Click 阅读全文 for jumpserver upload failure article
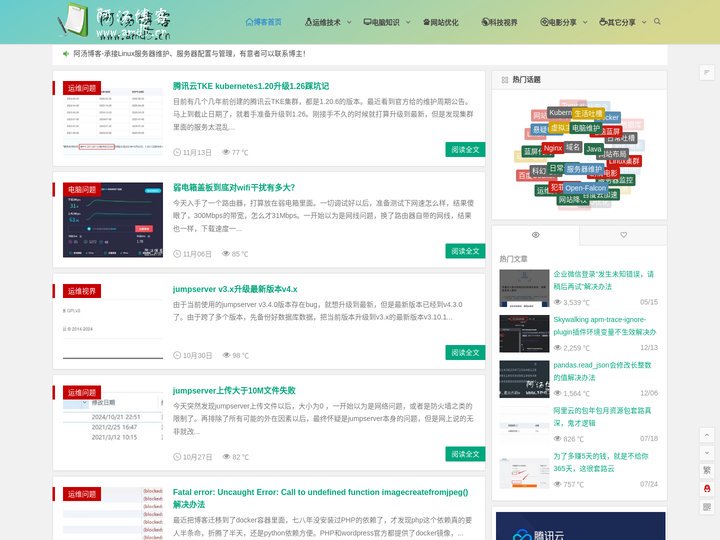 pyautogui.click(x=465, y=454)
